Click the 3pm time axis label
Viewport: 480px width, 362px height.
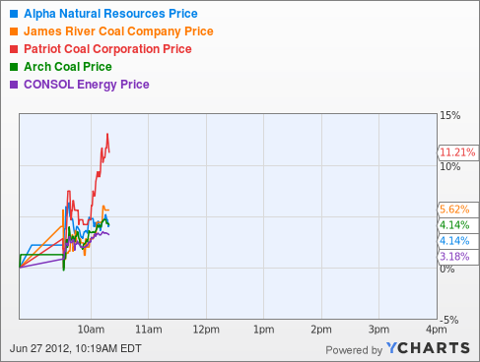pyautogui.click(x=379, y=329)
